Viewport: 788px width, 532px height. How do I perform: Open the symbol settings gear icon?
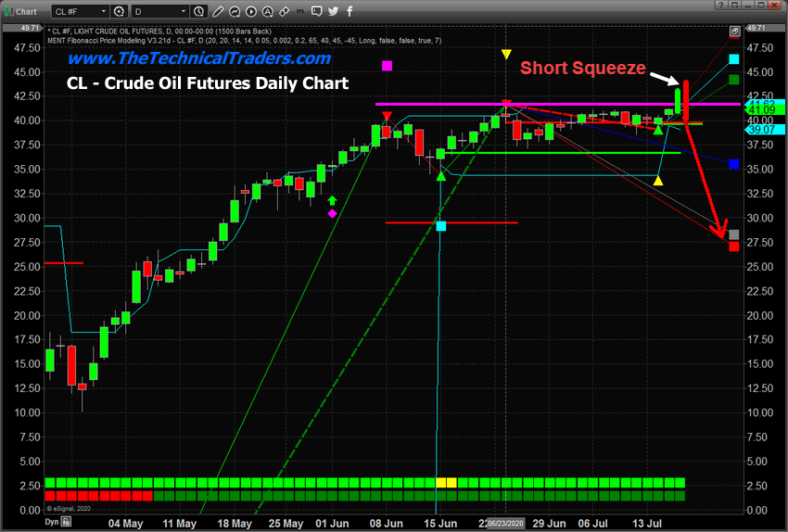(x=119, y=11)
